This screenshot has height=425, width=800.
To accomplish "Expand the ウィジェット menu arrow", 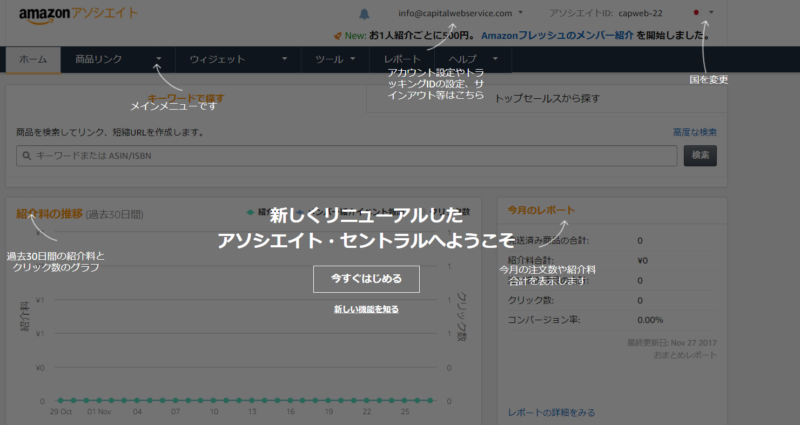I will 285,59.
